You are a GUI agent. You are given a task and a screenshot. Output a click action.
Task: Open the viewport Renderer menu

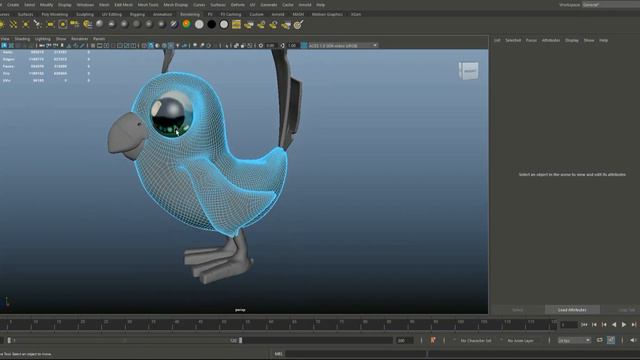pyautogui.click(x=80, y=39)
